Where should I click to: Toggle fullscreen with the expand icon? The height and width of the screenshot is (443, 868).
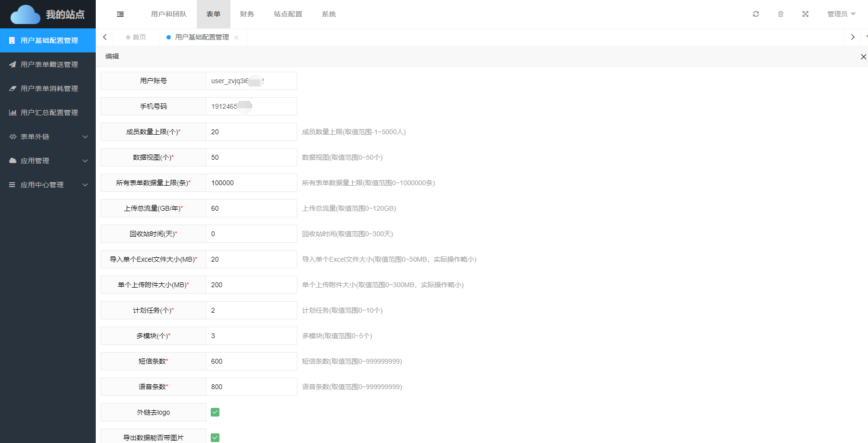[805, 14]
